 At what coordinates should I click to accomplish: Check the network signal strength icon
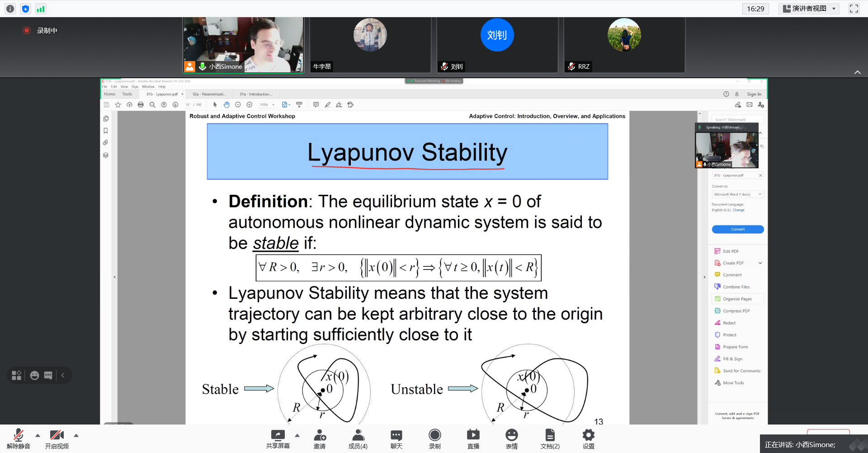tap(41, 9)
